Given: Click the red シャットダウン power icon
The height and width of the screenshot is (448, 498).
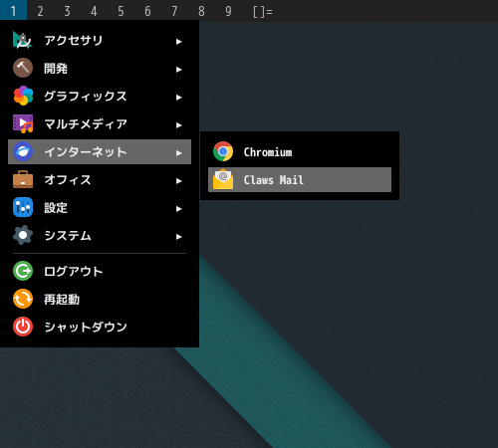Looking at the screenshot, I should pos(23,327).
